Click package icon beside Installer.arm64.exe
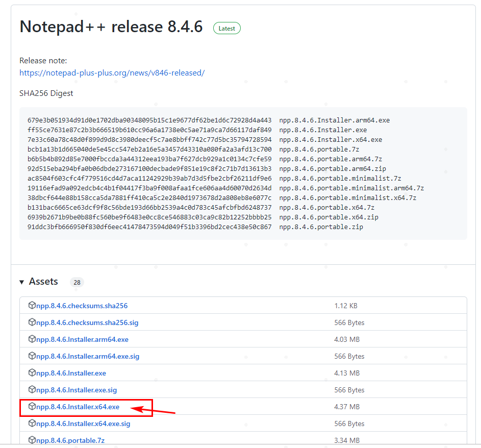 32,339
